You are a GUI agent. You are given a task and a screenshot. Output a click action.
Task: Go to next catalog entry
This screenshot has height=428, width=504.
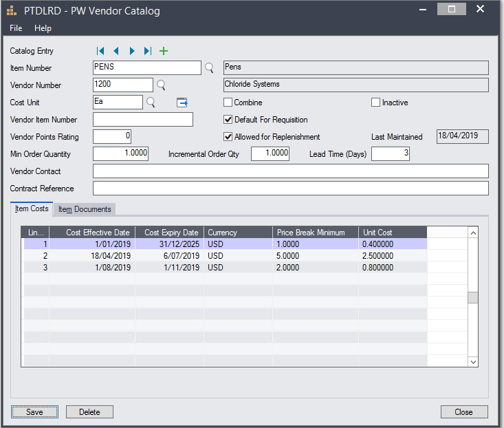click(132, 51)
